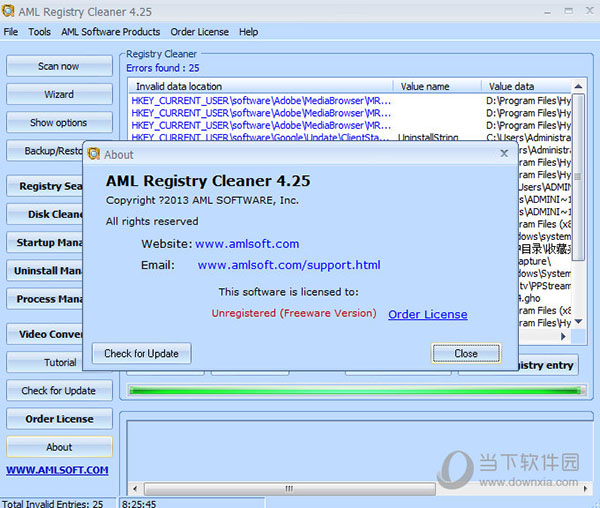Click the Show options button
The height and width of the screenshot is (508, 600).
point(59,122)
